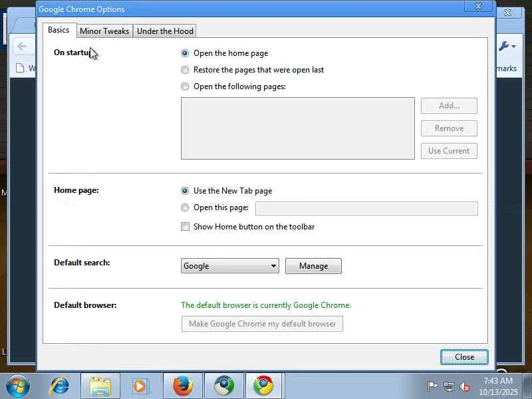Open Windows Media Player from the taskbar
Image resolution: width=532 pixels, height=399 pixels.
point(140,386)
